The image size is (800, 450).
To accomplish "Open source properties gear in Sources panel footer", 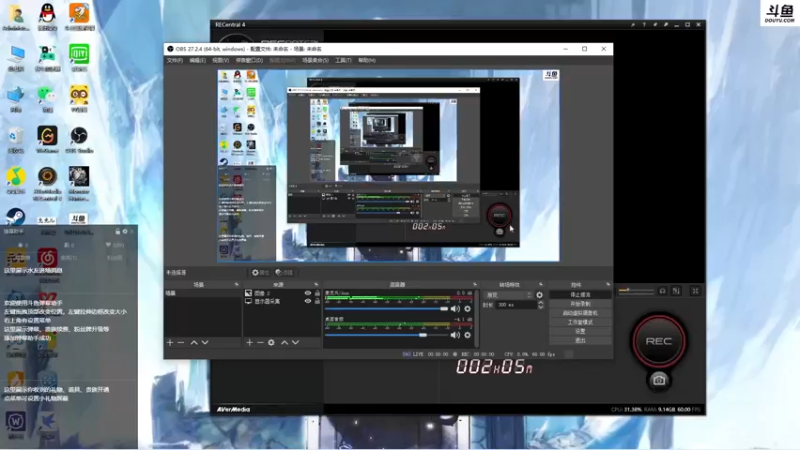I will pyautogui.click(x=271, y=342).
